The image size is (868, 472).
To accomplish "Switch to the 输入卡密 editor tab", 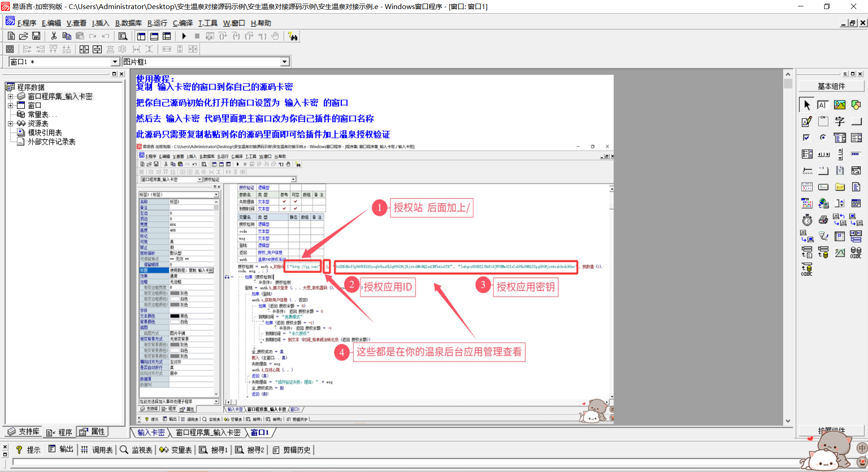I will pyautogui.click(x=151, y=433).
